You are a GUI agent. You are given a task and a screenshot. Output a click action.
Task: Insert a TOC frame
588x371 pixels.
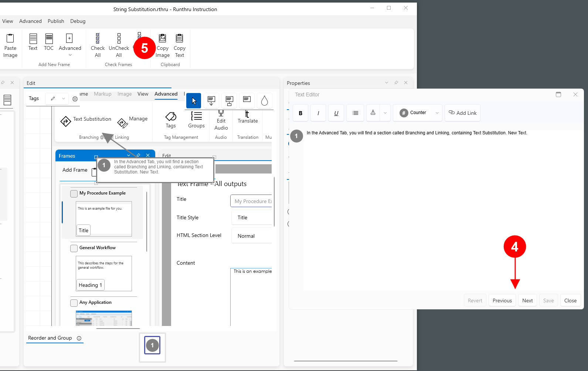tap(49, 38)
